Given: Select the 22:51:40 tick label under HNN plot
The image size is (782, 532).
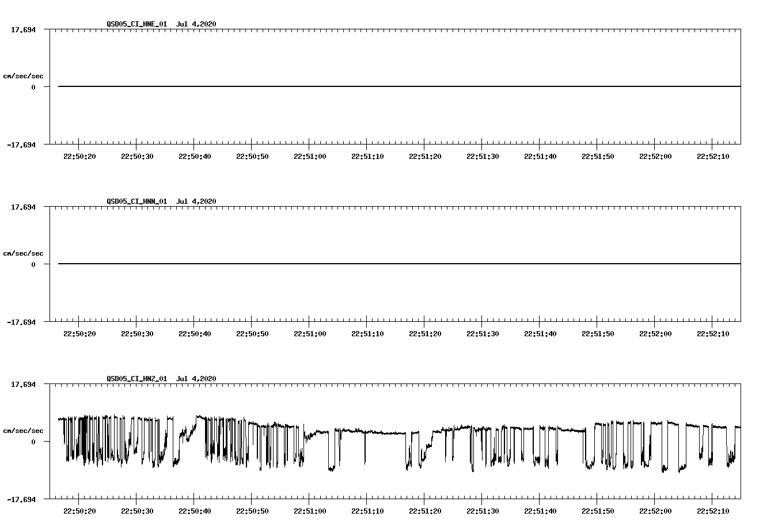Looking at the screenshot, I should pos(540,334).
